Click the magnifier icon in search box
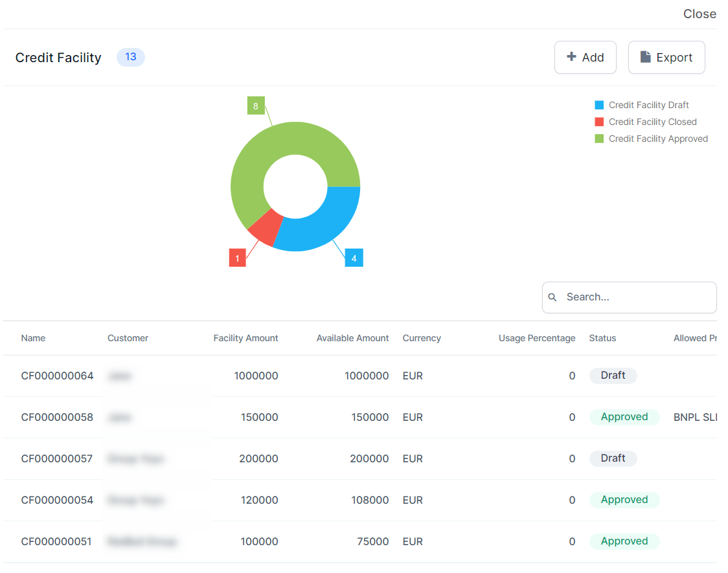 [552, 297]
